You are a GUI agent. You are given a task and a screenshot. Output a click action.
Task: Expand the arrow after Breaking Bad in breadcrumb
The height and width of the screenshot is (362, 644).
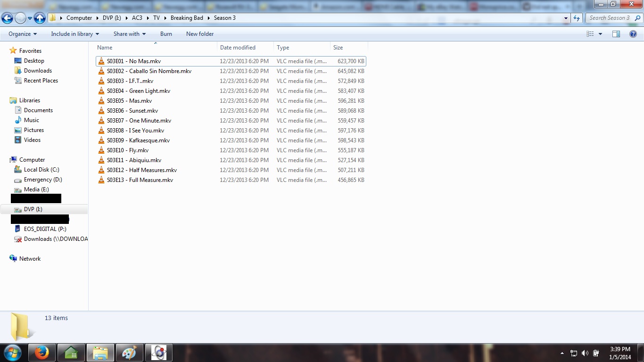point(208,18)
